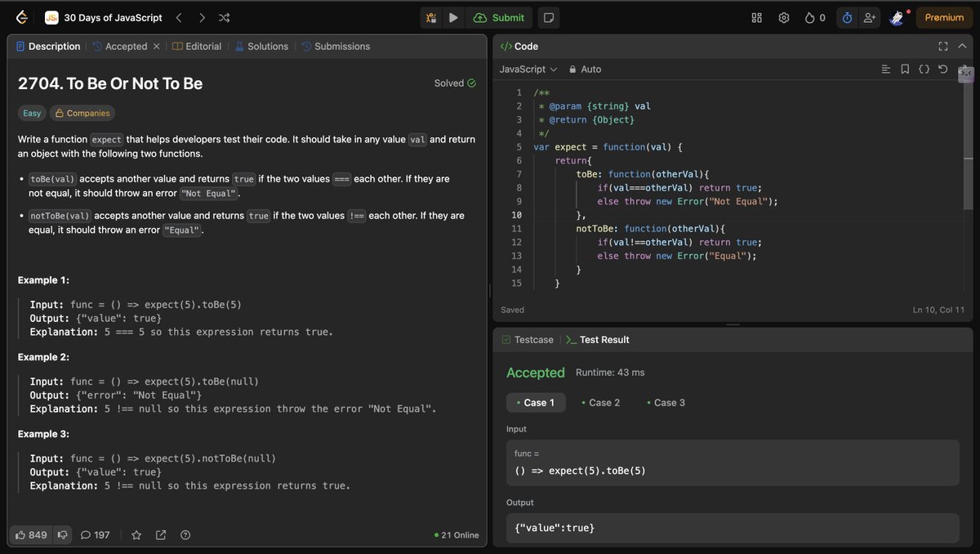Share the problem link icon
The width and height of the screenshot is (980, 554).
(161, 535)
